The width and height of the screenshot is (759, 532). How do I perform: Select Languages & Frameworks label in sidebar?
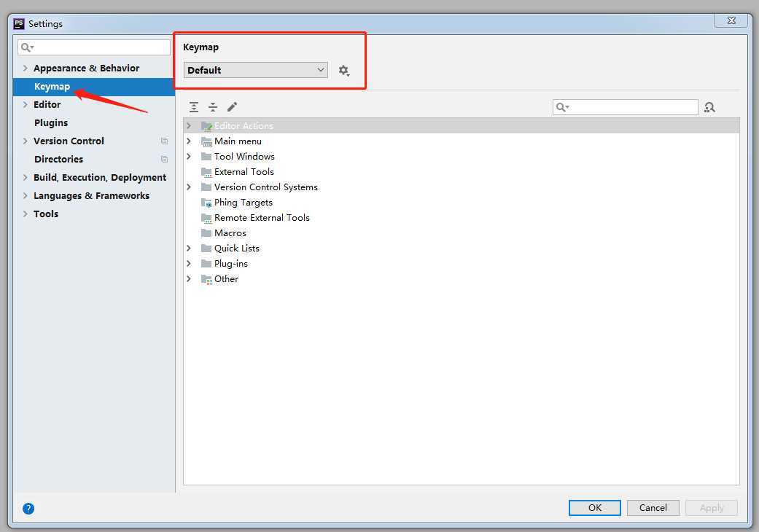[91, 196]
